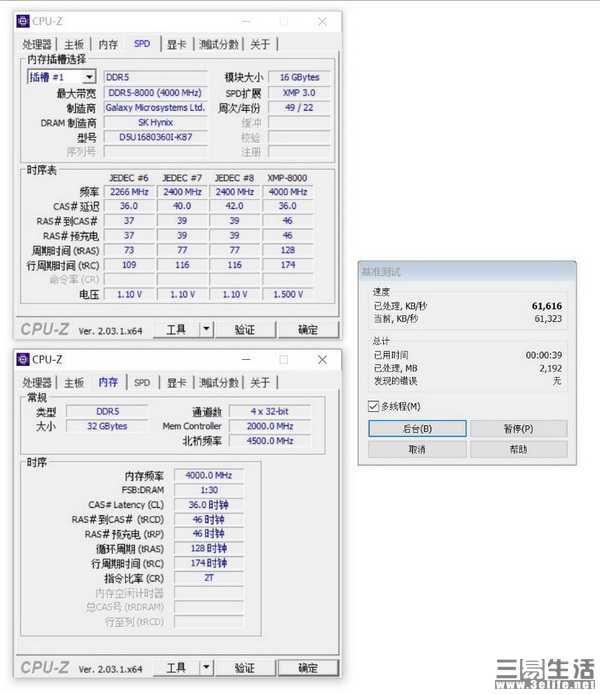Click the 1.500 V XMP-8000 voltage cell

288,294
